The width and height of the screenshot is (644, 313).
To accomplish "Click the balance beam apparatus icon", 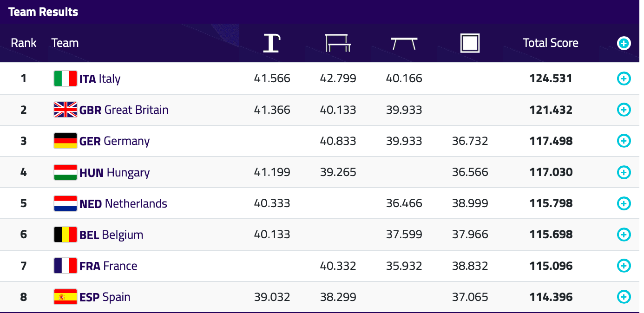I will tap(404, 44).
